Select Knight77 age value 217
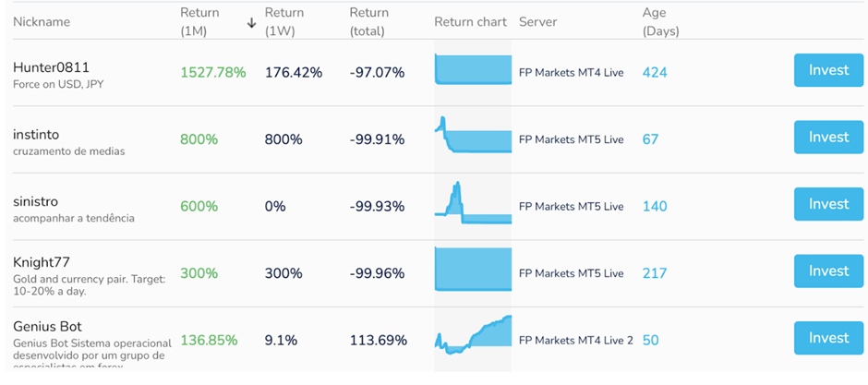 click(655, 273)
